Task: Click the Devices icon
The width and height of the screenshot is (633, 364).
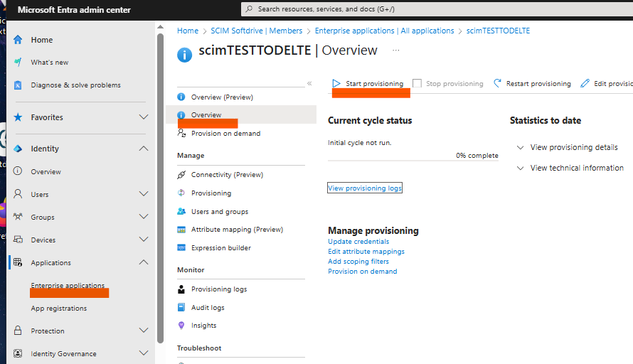Action: pyautogui.click(x=18, y=240)
